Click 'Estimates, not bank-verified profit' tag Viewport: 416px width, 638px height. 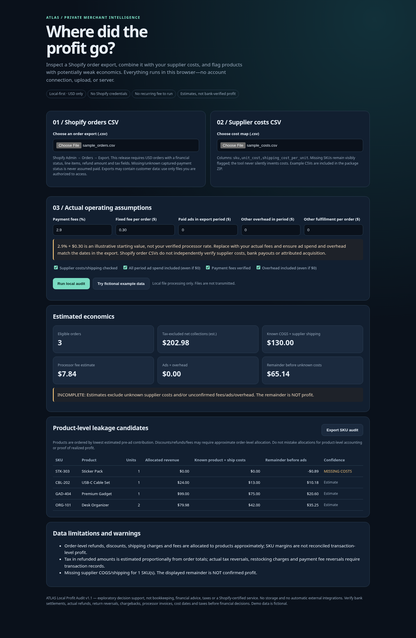pyautogui.click(x=208, y=94)
